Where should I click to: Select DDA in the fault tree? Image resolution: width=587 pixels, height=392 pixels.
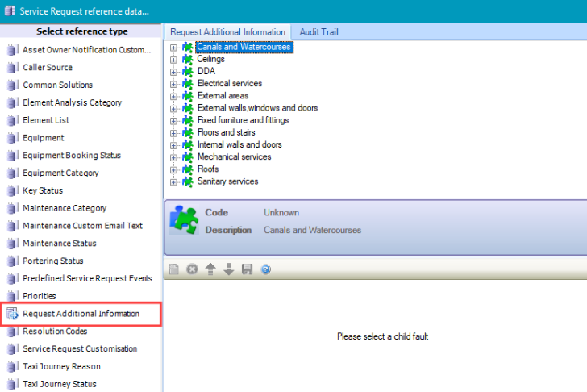tap(206, 71)
